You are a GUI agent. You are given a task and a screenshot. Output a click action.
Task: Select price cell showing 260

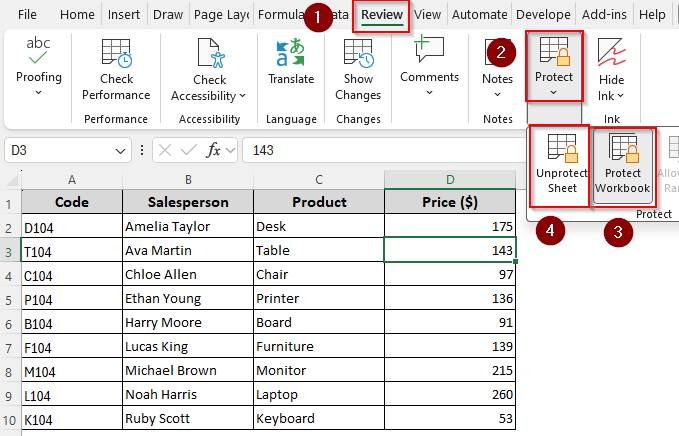(450, 394)
